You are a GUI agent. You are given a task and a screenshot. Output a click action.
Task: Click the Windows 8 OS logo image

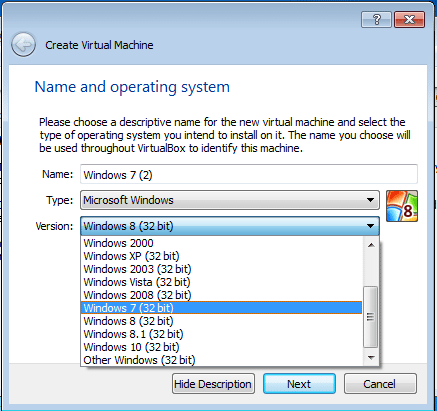[x=402, y=206]
